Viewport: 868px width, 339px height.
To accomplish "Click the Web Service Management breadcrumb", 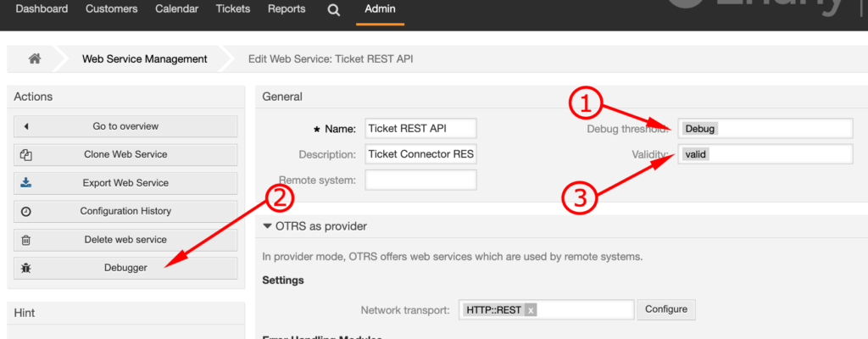I will pos(144,58).
